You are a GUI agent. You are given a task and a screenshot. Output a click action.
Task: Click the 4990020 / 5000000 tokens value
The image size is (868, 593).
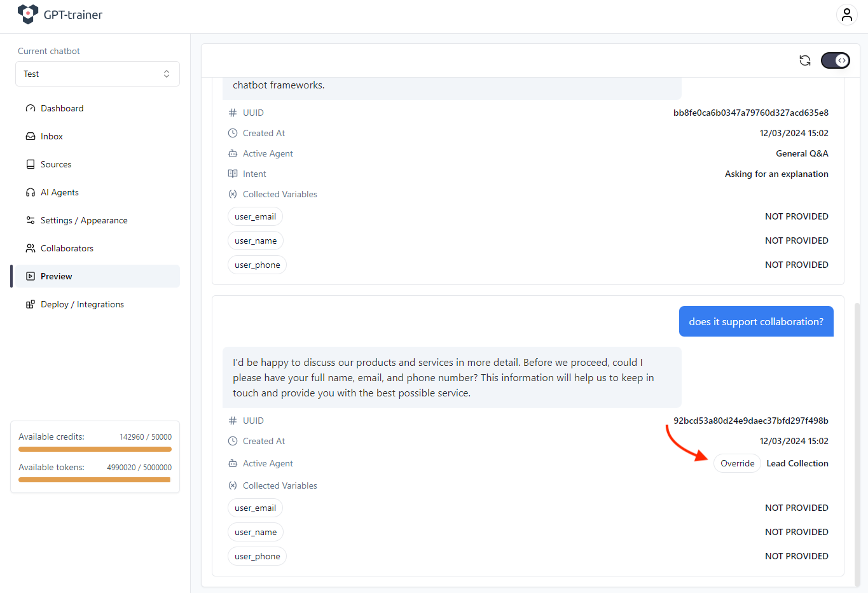[x=139, y=468]
